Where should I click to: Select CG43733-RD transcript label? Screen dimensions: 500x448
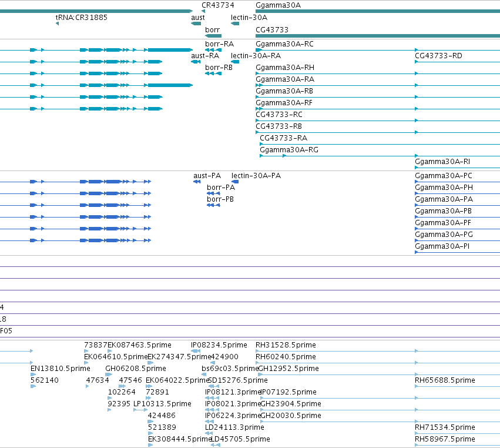tap(438, 56)
